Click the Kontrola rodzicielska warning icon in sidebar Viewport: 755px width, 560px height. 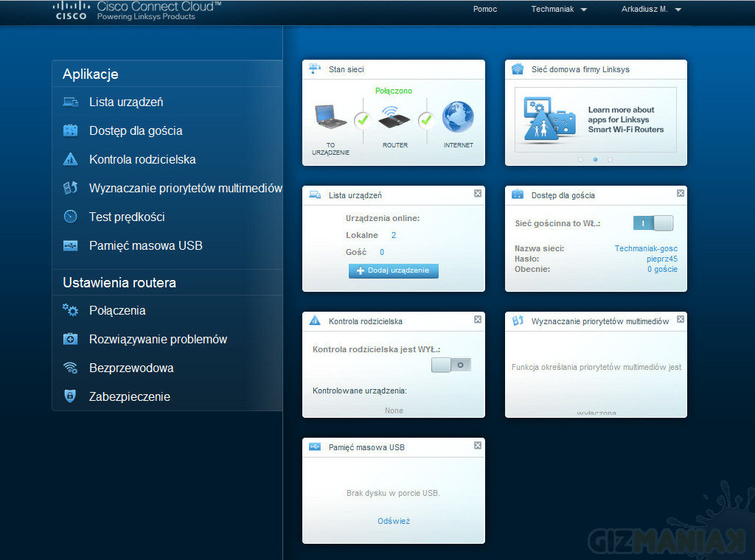click(x=71, y=159)
